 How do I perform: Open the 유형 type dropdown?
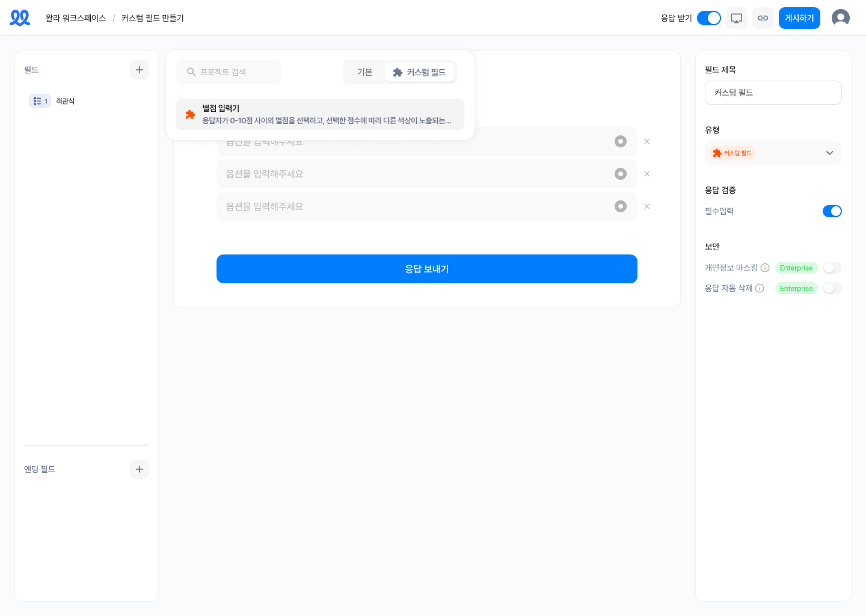[x=773, y=153]
